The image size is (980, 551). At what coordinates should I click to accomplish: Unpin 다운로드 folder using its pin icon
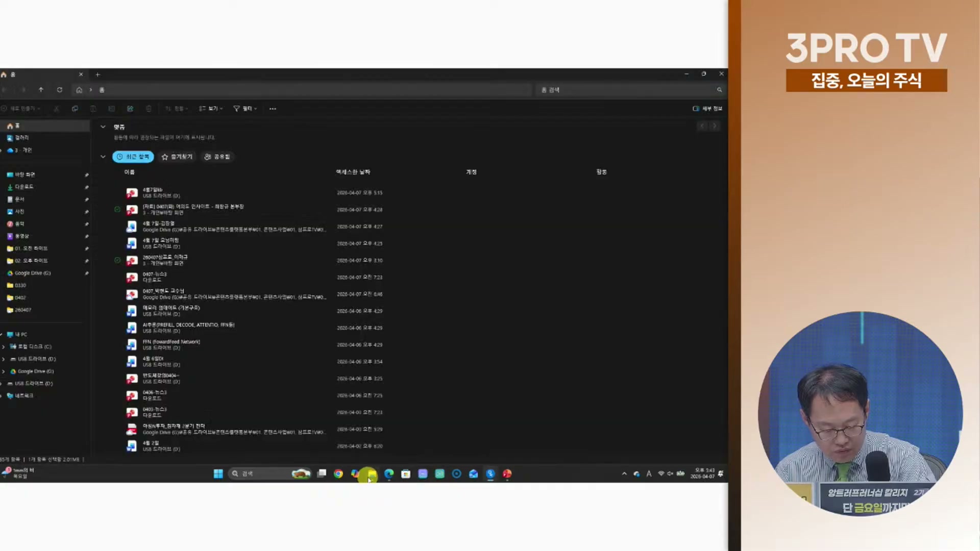coord(87,187)
